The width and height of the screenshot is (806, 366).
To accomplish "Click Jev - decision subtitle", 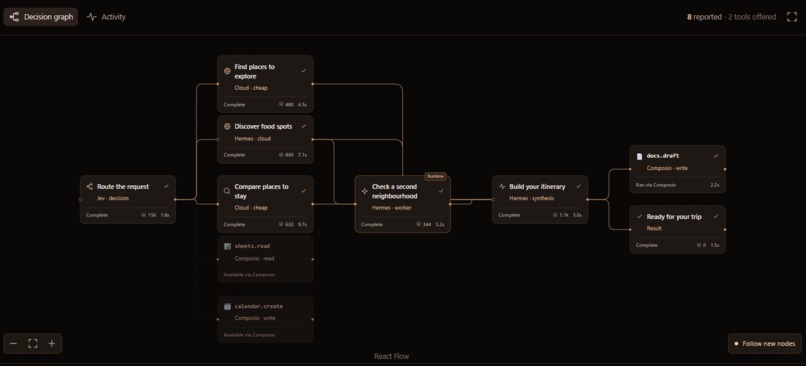I will pyautogui.click(x=113, y=198).
